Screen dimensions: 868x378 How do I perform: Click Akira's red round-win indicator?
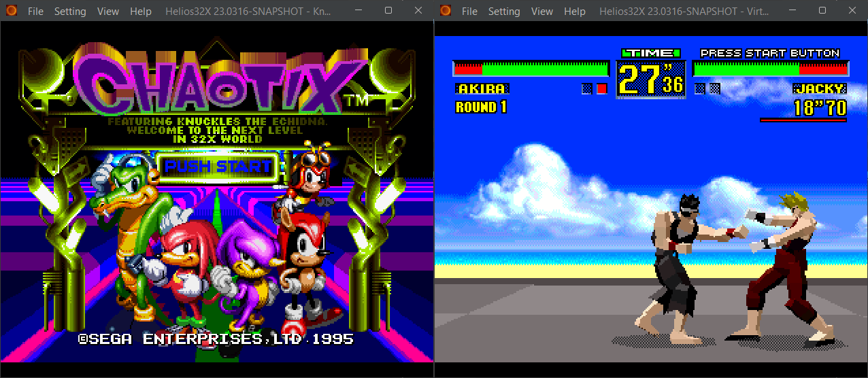pos(601,88)
